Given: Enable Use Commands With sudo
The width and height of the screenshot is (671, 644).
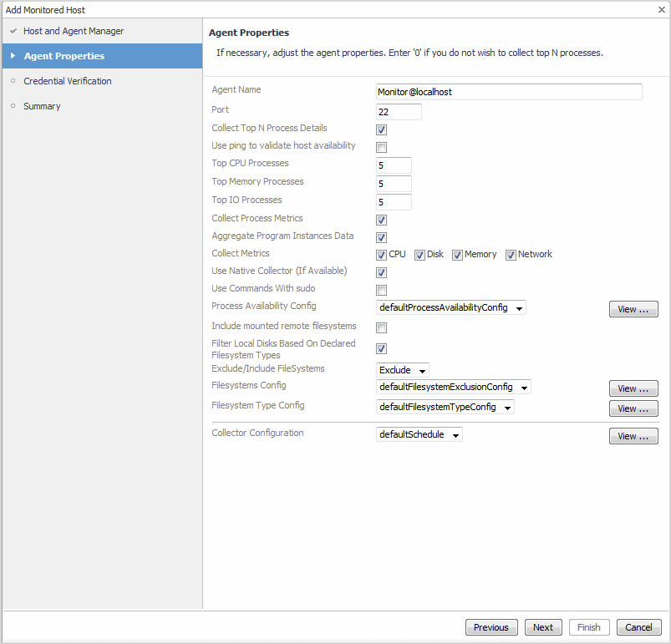Looking at the screenshot, I should coord(381,290).
